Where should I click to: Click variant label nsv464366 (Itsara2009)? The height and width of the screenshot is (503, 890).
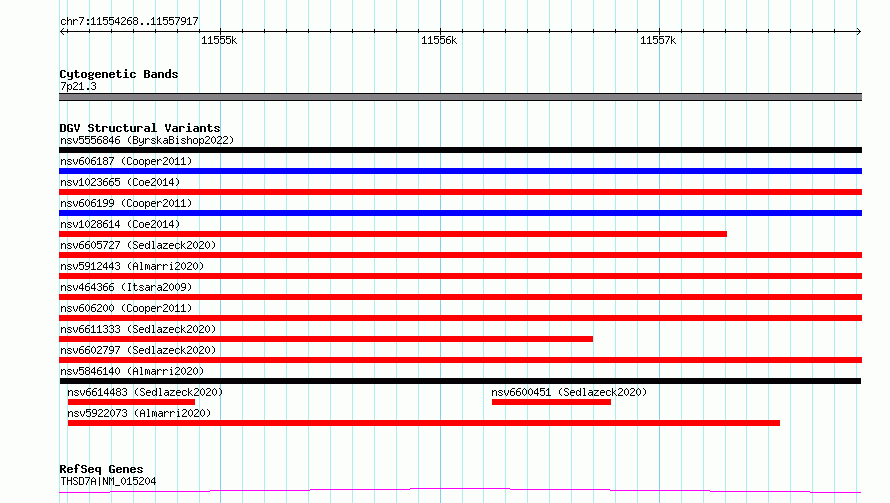tap(126, 287)
